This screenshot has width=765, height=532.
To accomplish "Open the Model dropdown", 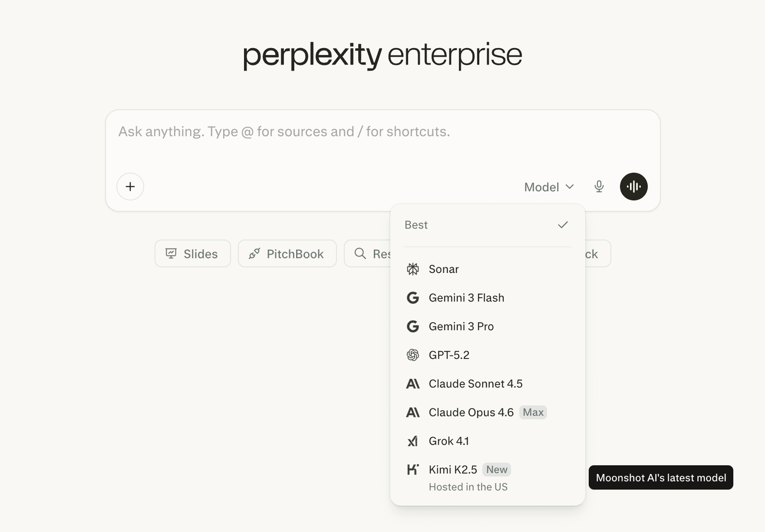I will coord(549,187).
